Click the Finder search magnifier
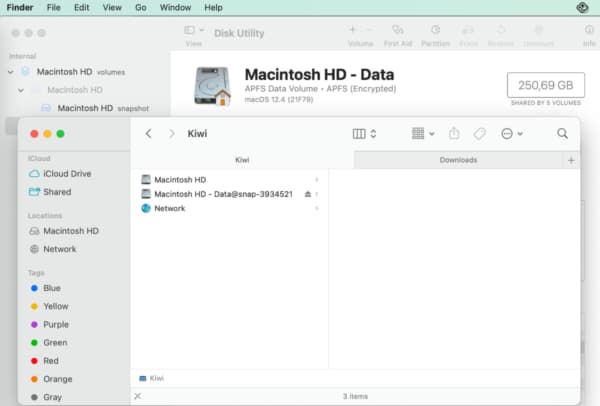This screenshot has width=600, height=406. pos(562,133)
